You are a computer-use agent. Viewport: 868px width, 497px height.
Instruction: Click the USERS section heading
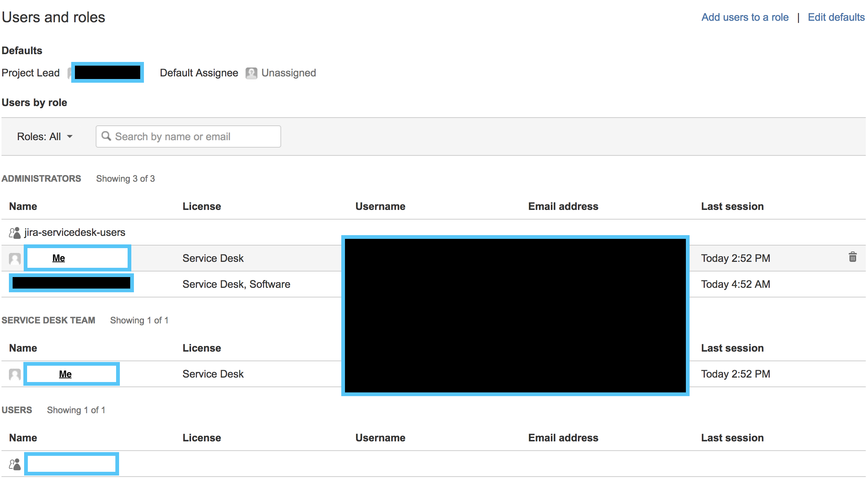(17, 410)
